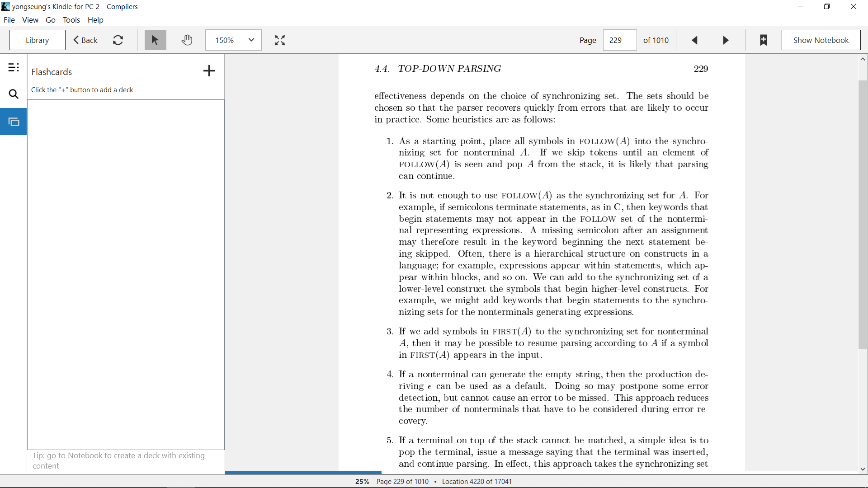Viewport: 868px width, 488px height.
Task: Click the '25%' progress text
Action: tap(362, 482)
